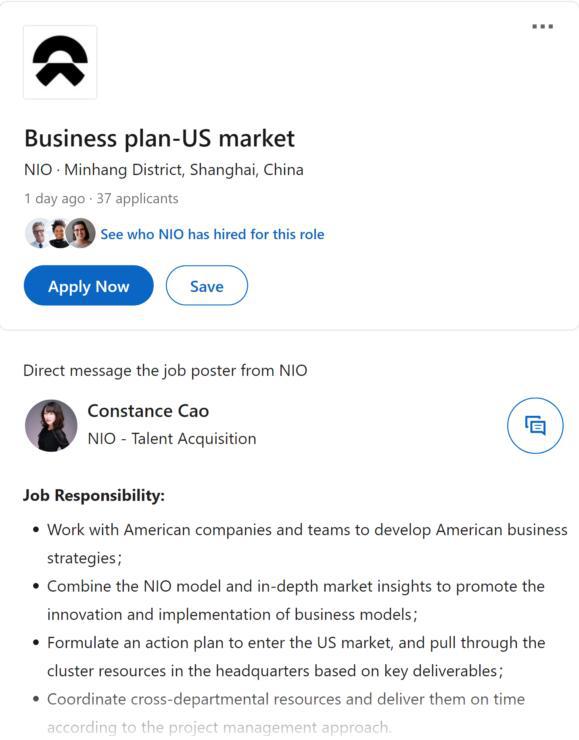Open 'See who NIO has hired' link

[212, 234]
